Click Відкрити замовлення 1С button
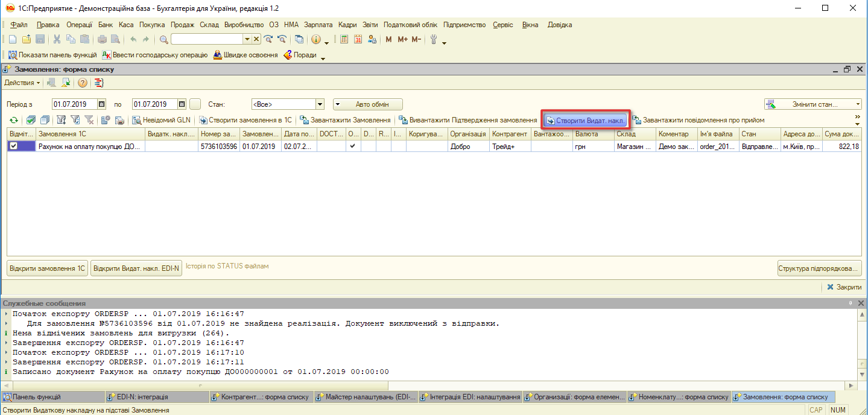The height and width of the screenshot is (415, 868). [x=47, y=268]
